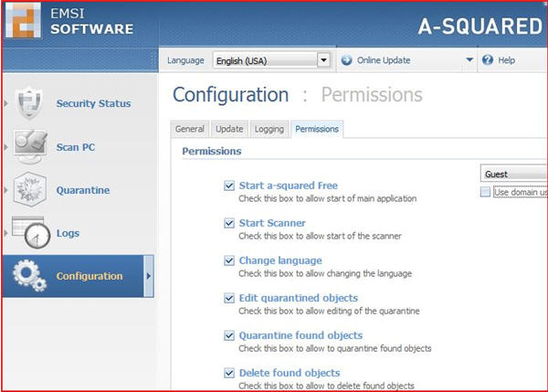This screenshot has height=392, width=548.
Task: Click the Security Status shield icon
Action: point(30,102)
